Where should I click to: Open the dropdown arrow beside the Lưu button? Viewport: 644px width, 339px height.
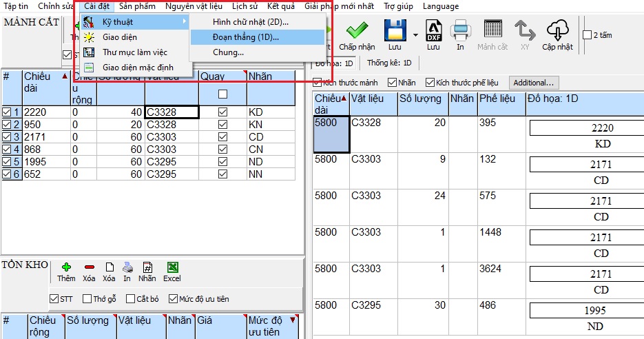click(415, 34)
